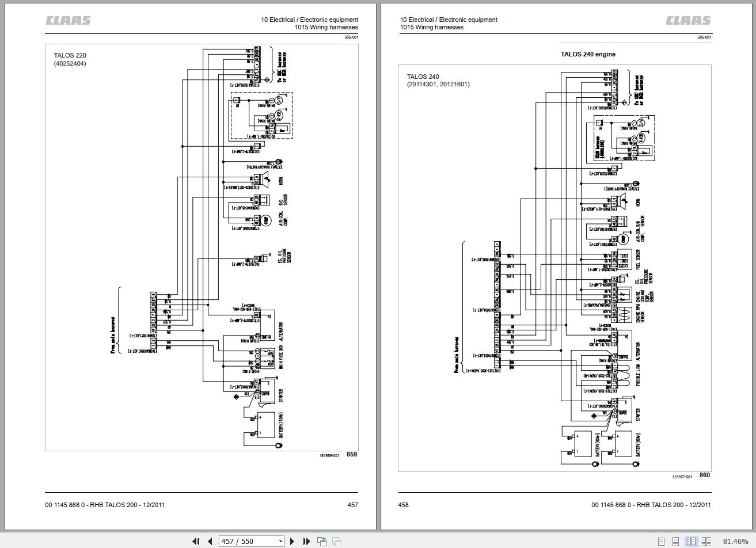This screenshot has width=756, height=548.
Task: Click the previous view navigation icon
Action: pyautogui.click(x=322, y=541)
